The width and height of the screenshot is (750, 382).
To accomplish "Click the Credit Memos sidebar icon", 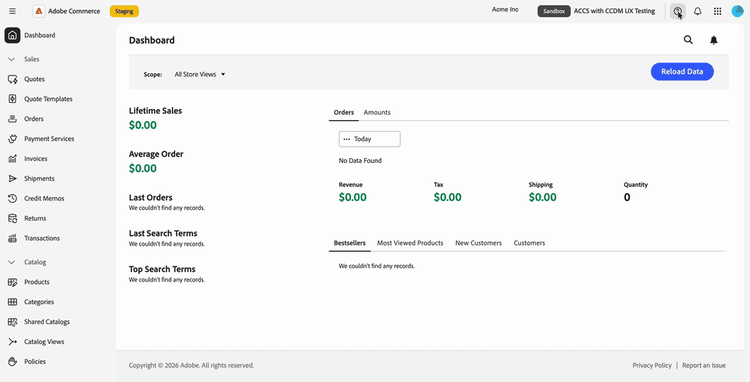I will click(12, 198).
